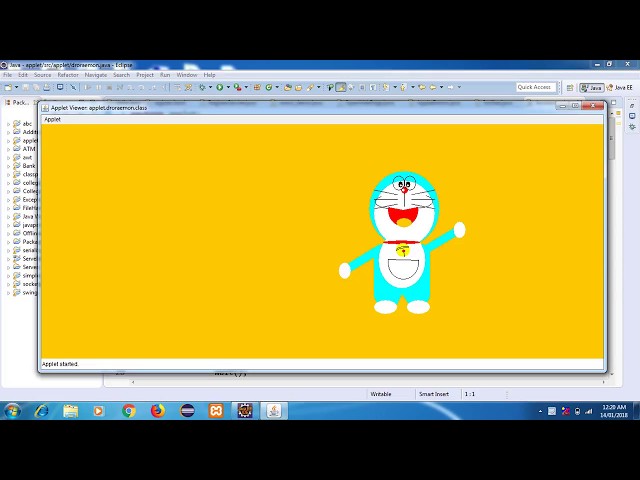Click the Run Last Tool external tools icon
Viewport: 640px width, 480px height.
click(237, 87)
